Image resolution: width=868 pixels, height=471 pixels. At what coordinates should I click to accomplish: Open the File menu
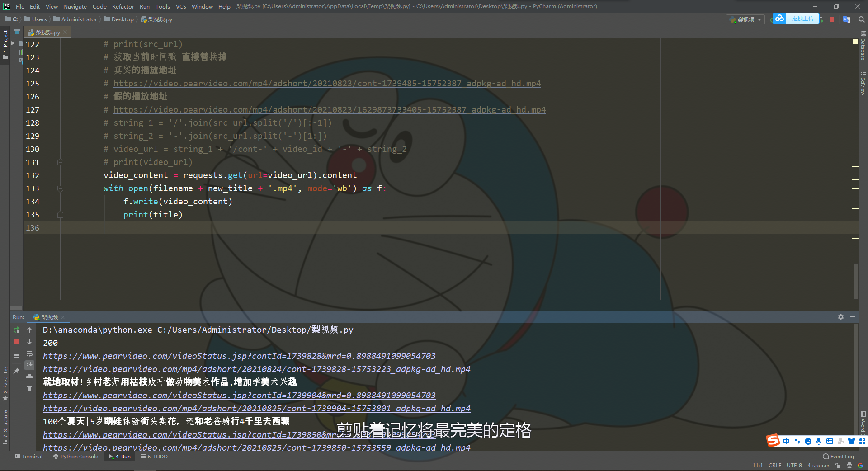pos(20,6)
